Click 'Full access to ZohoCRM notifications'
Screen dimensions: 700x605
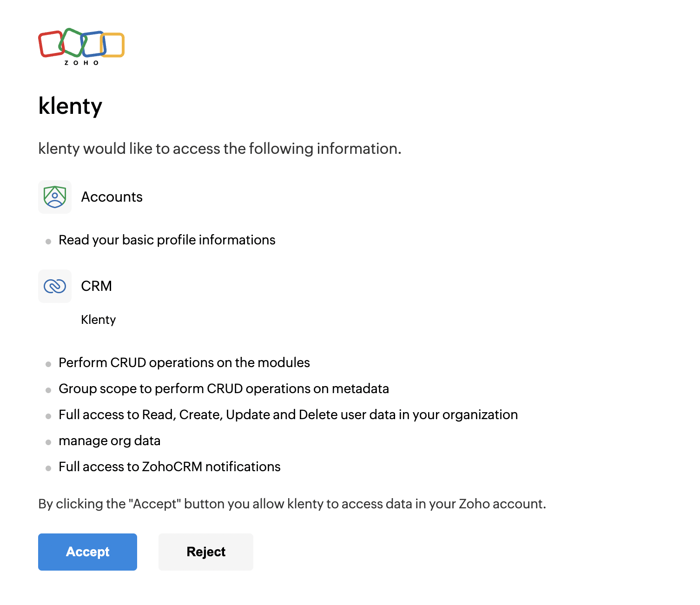[169, 467]
